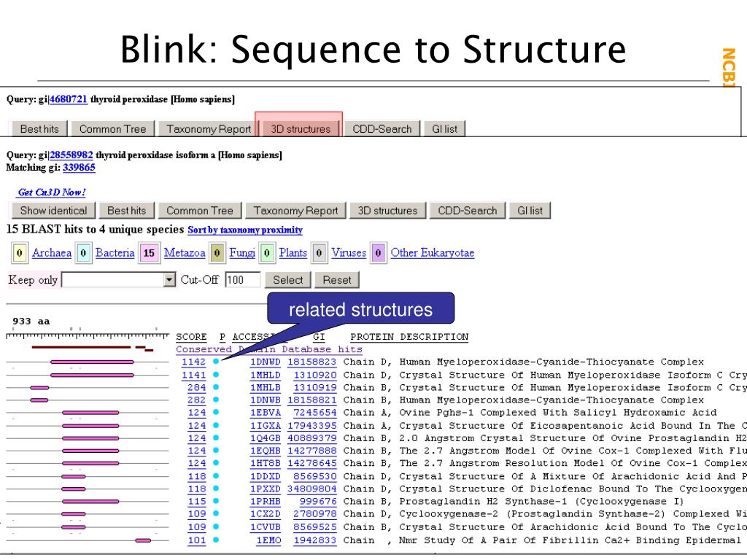Open GI link 1942833
747x560 pixels.
(315, 540)
